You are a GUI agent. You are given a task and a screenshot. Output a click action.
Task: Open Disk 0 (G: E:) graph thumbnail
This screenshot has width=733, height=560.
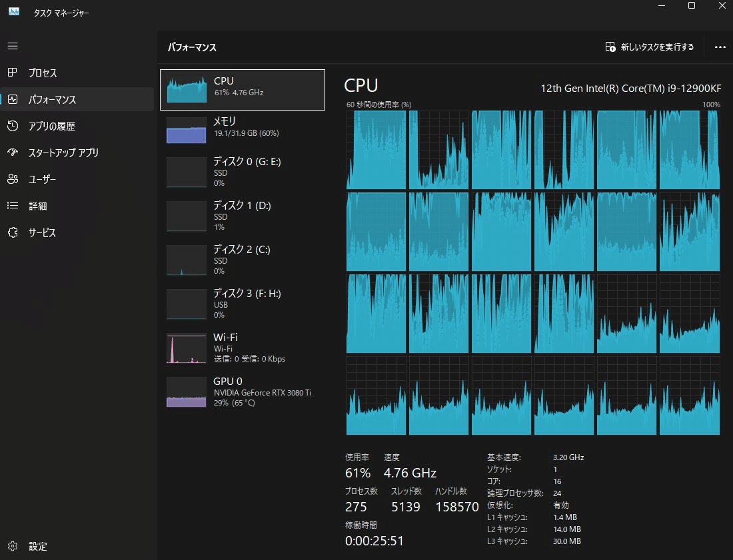[187, 173]
